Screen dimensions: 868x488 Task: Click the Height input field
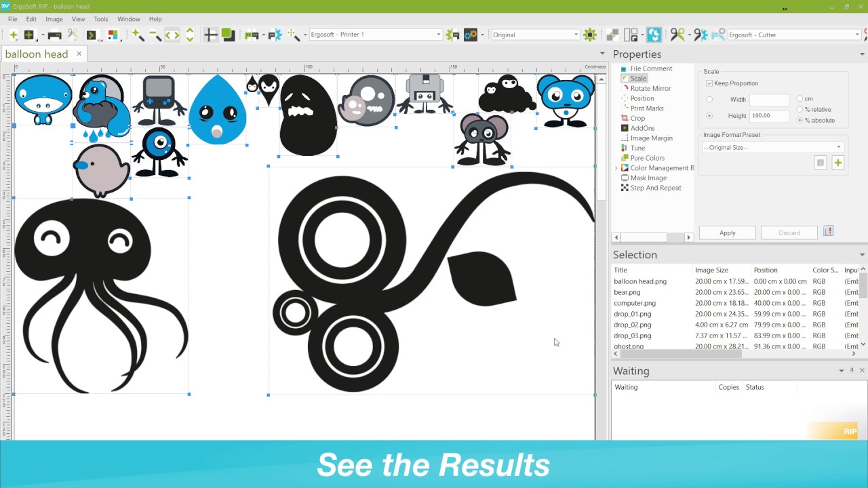point(769,116)
